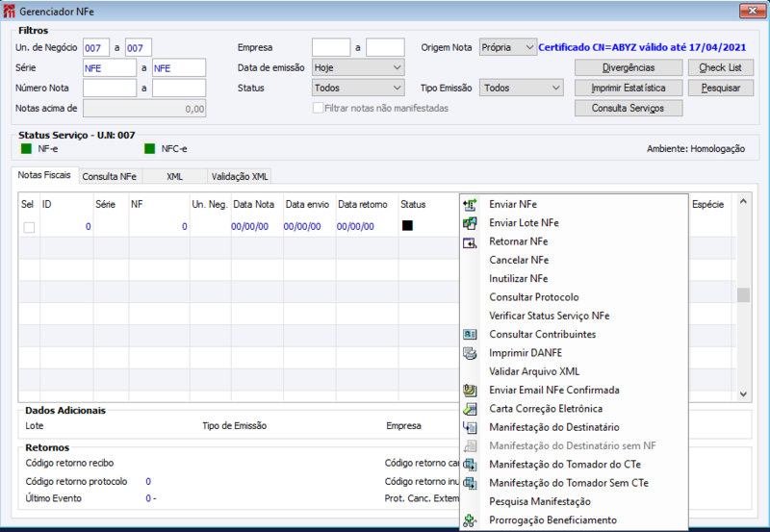This screenshot has height=532, width=770.
Task: Click the Divergências button
Action: pyautogui.click(x=628, y=67)
